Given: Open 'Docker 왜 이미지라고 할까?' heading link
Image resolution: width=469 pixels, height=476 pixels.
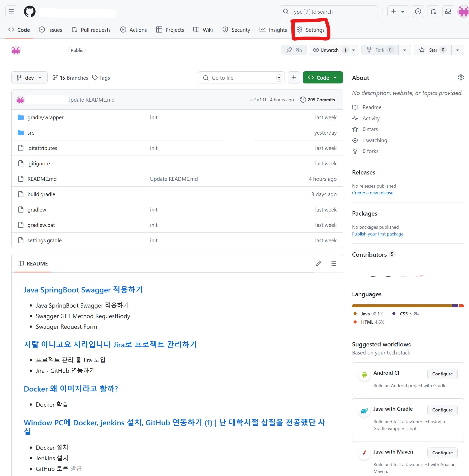Looking at the screenshot, I should click(x=71, y=389).
